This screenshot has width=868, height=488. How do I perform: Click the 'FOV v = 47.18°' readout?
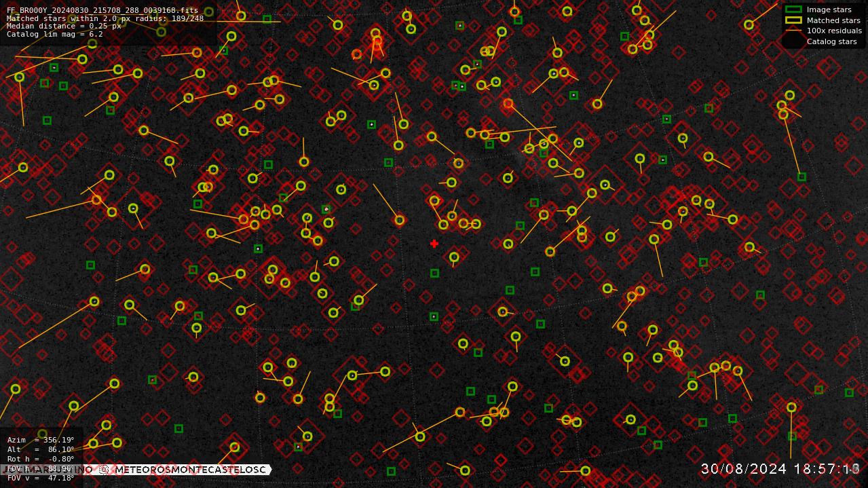[x=41, y=478]
